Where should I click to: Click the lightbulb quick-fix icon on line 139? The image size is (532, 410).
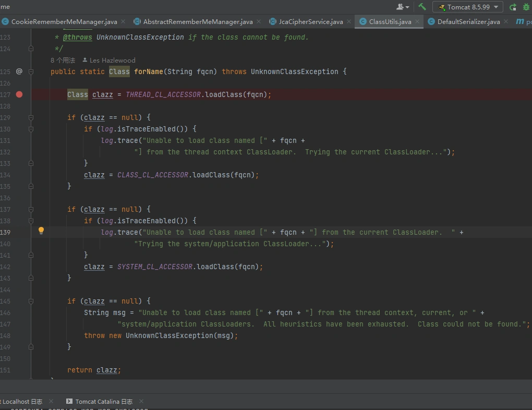tap(41, 231)
